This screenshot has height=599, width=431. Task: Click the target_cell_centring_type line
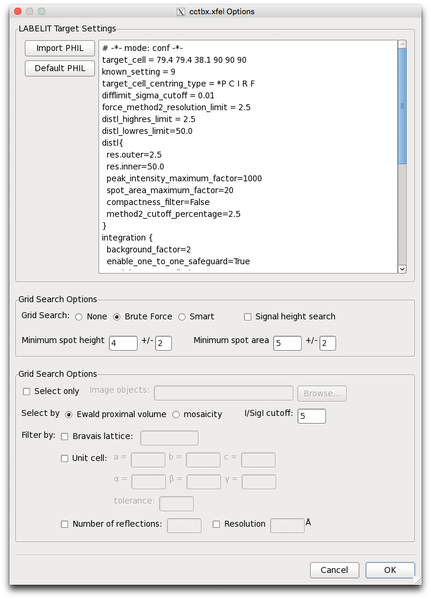point(178,84)
